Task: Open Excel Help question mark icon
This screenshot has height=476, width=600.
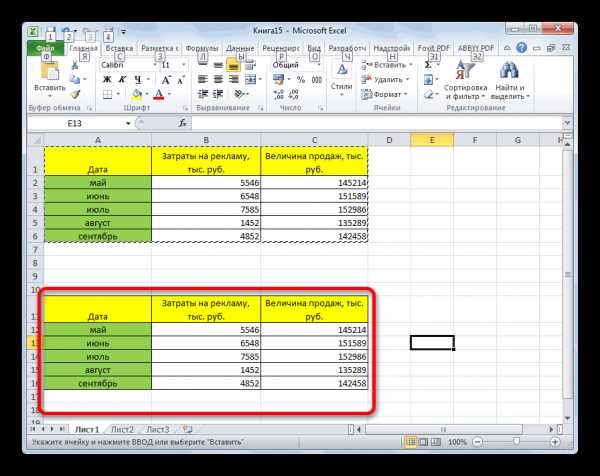Action: click(521, 48)
